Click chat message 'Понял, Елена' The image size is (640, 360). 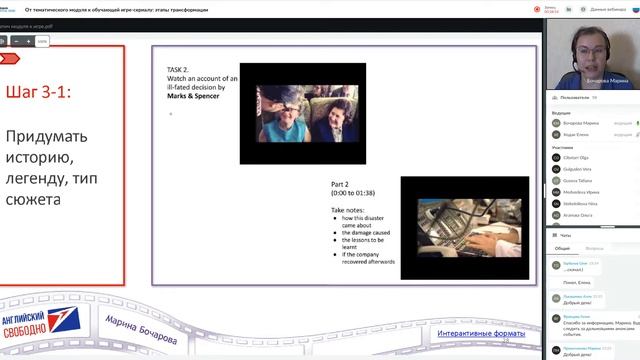pyautogui.click(x=577, y=282)
